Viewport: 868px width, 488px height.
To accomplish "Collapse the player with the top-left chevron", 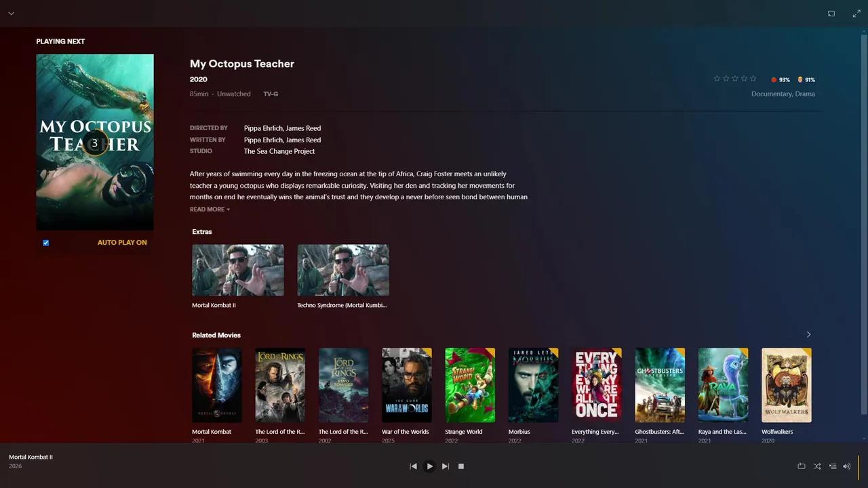I will (x=11, y=14).
